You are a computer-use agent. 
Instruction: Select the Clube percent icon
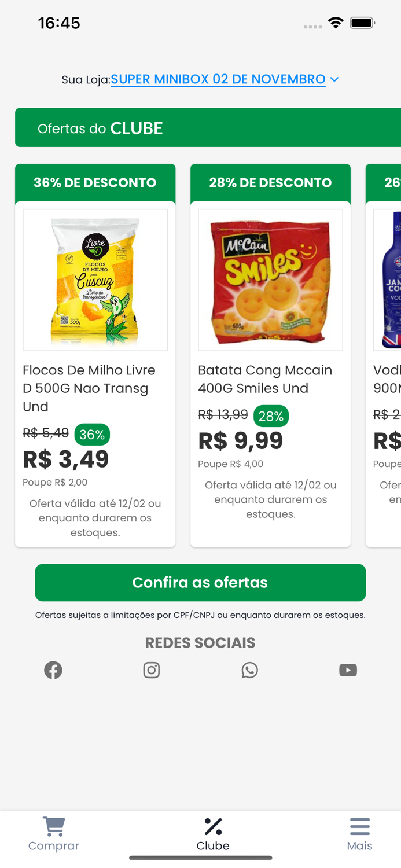click(x=212, y=826)
